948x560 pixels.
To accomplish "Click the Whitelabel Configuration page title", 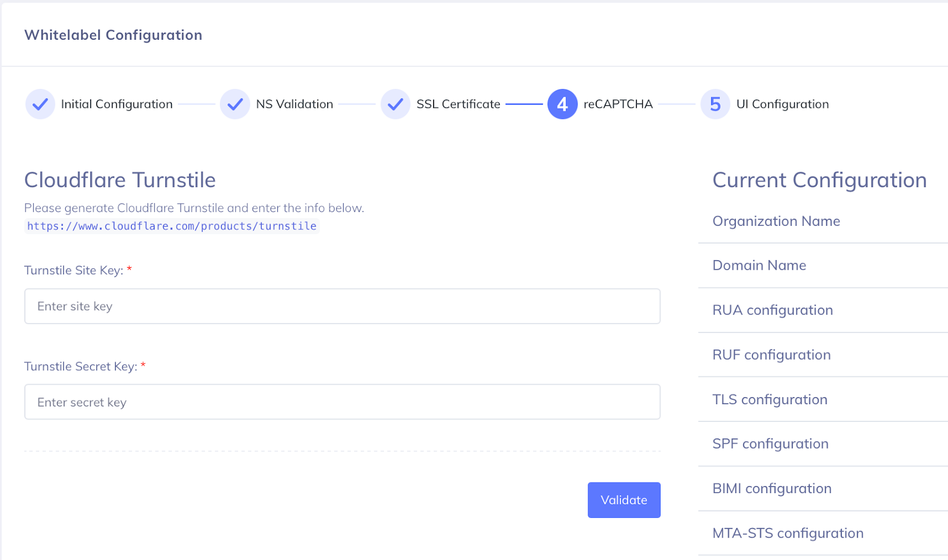I will coord(113,35).
